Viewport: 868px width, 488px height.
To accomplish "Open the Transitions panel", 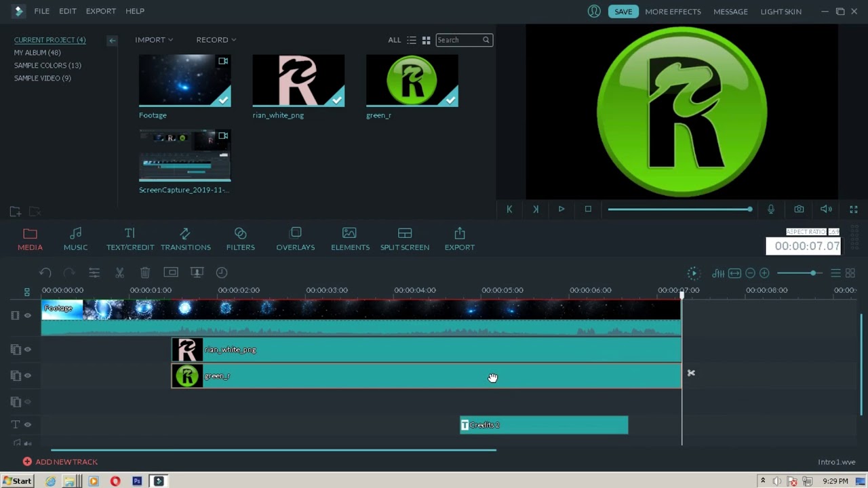I will click(185, 239).
